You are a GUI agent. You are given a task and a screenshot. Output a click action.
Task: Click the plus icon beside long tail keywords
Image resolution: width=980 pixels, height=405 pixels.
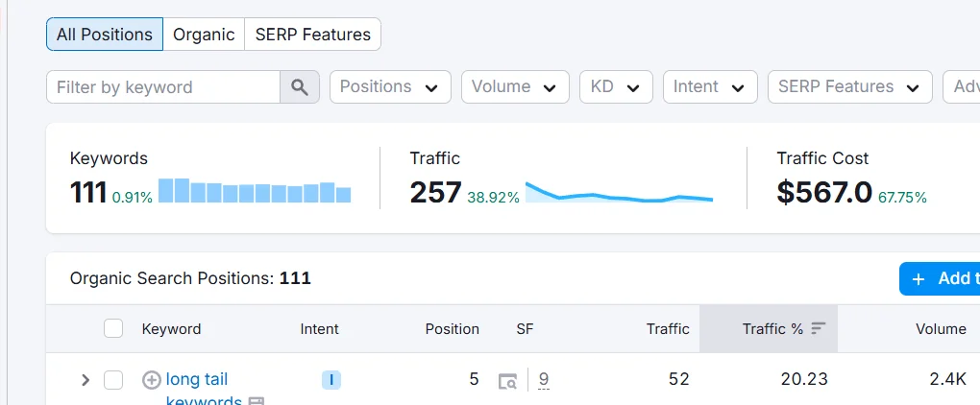[x=151, y=379]
